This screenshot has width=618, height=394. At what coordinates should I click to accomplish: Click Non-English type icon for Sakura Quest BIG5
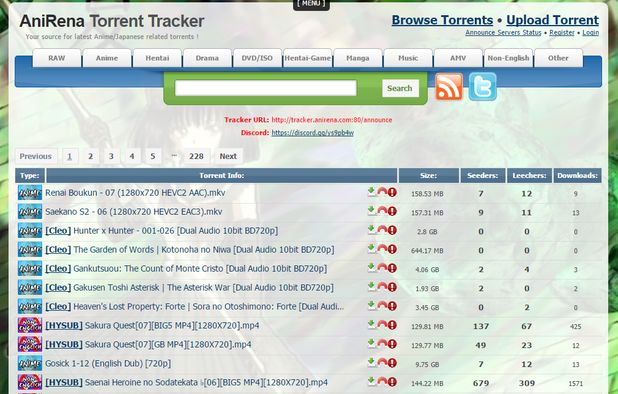click(30, 325)
